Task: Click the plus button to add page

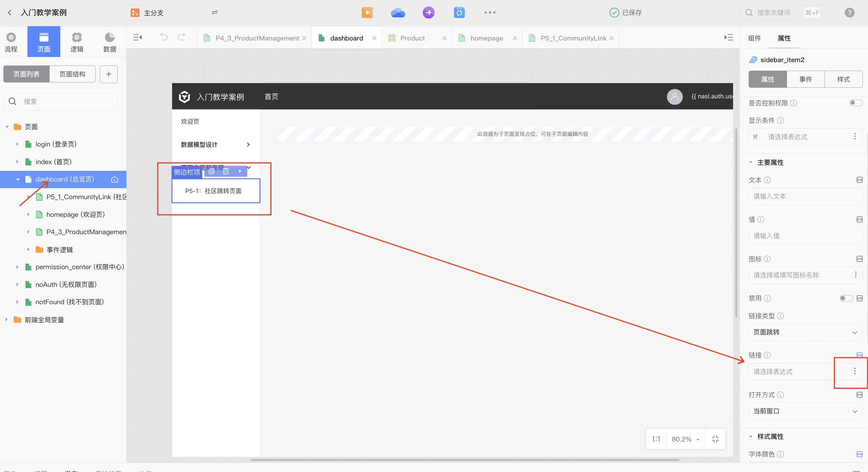Action: click(108, 74)
